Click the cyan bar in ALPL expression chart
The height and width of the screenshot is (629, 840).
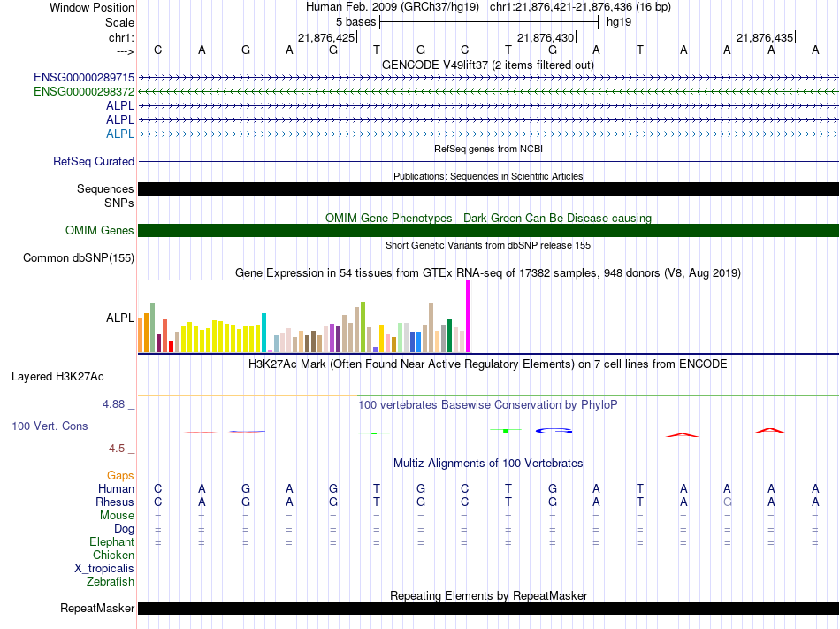263,333
